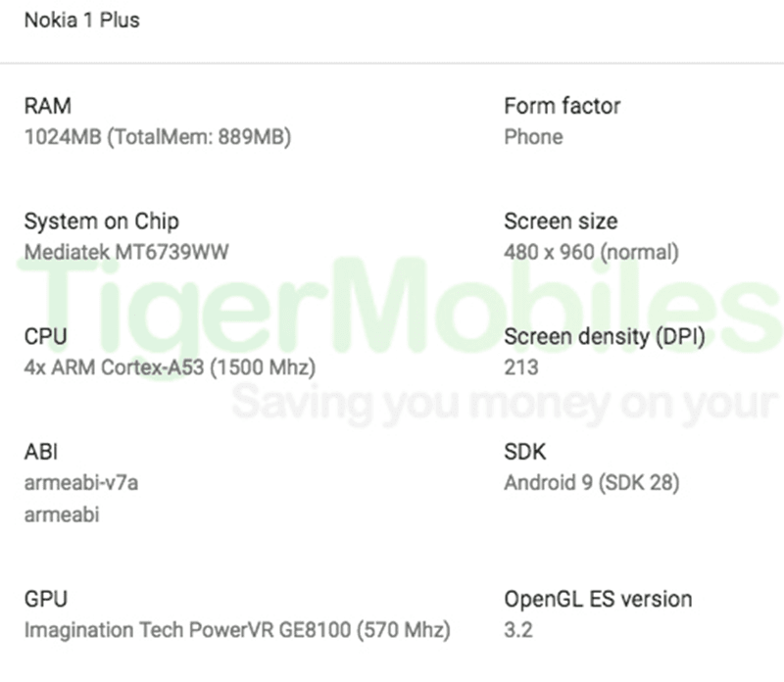The height and width of the screenshot is (682, 784).
Task: Click the 1024MB (TotalMem: 889MB) value
Action: point(157,137)
